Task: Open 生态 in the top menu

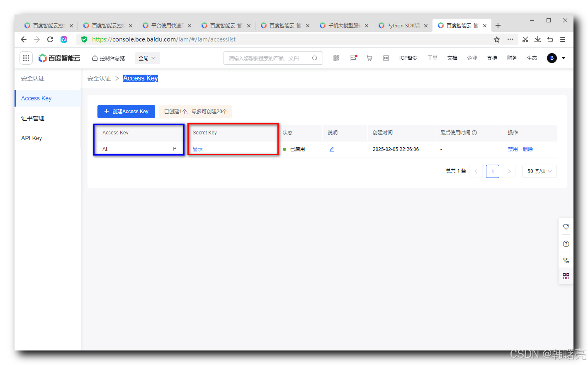Action: coord(532,58)
